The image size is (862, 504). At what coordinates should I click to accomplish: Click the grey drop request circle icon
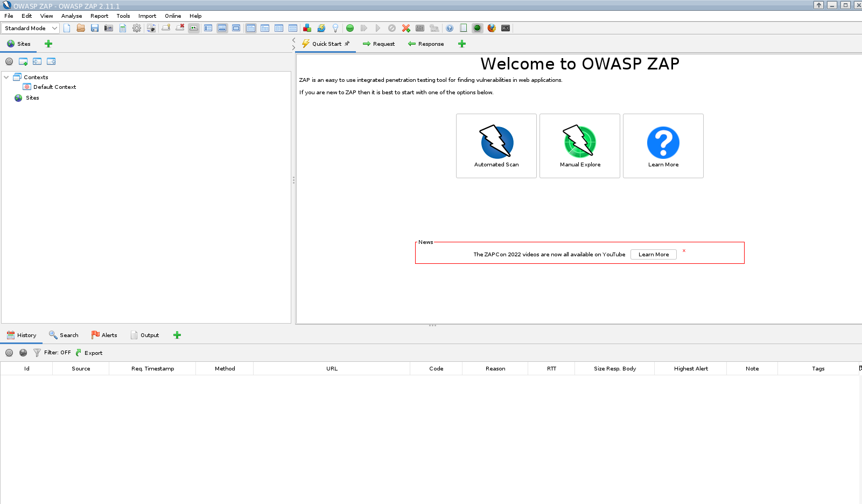(x=392, y=28)
